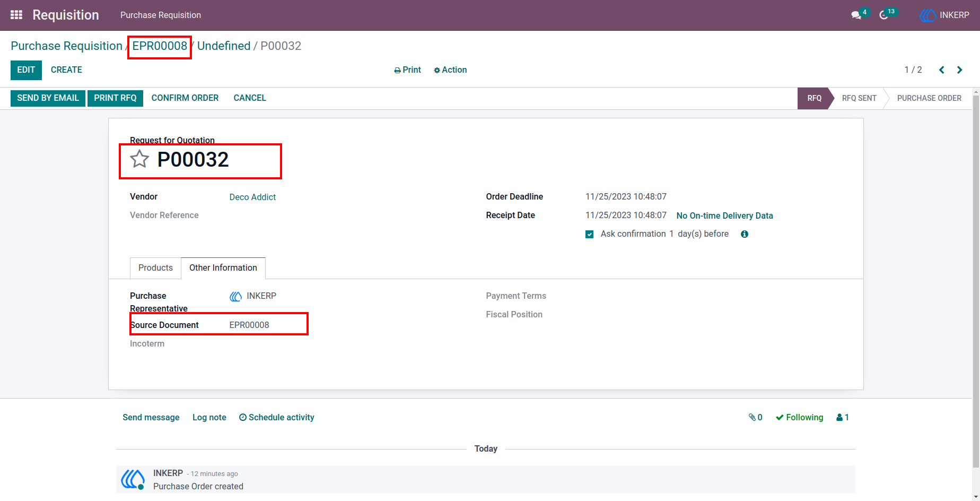This screenshot has width=980, height=501.
Task: Expand the Print dropdown
Action: pyautogui.click(x=407, y=70)
